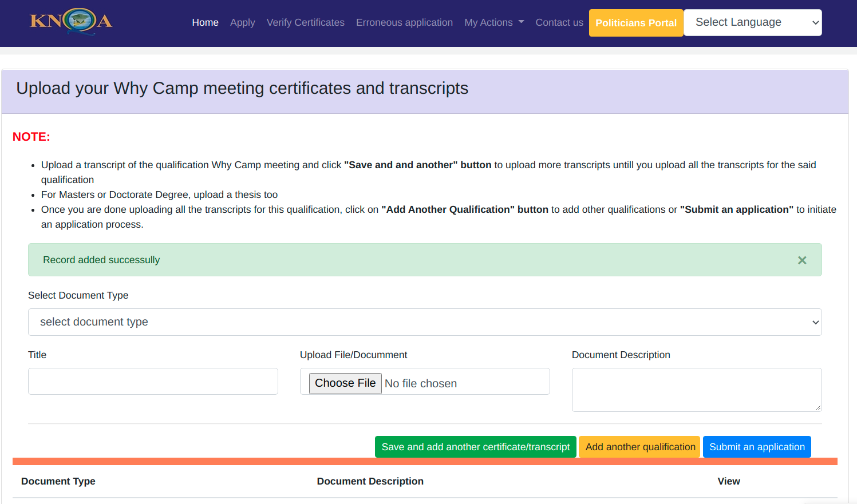Click the 'Title' field label
Image resolution: width=857 pixels, height=504 pixels.
tap(37, 355)
